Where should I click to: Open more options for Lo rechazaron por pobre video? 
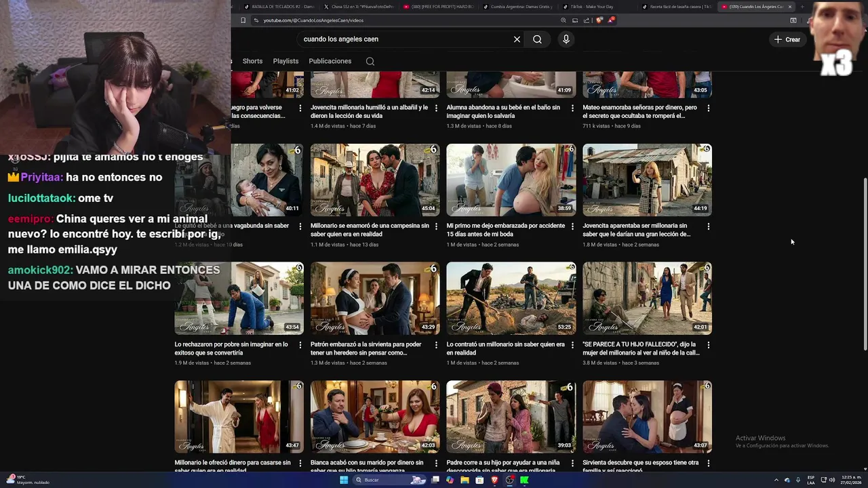coord(300,345)
